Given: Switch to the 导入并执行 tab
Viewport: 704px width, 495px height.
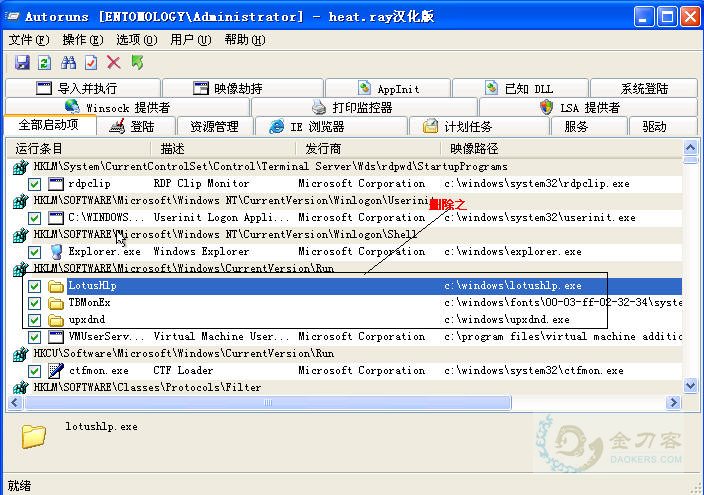Looking at the screenshot, I should (x=83, y=88).
